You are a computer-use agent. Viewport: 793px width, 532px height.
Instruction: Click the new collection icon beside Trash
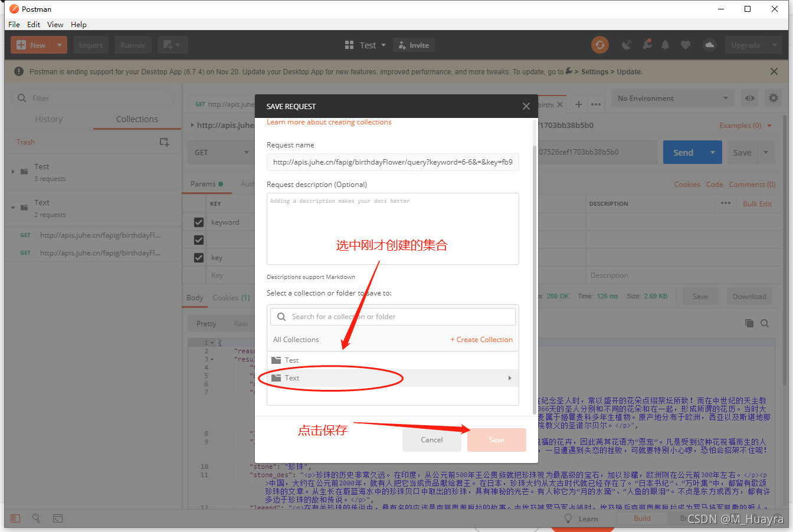click(x=165, y=142)
